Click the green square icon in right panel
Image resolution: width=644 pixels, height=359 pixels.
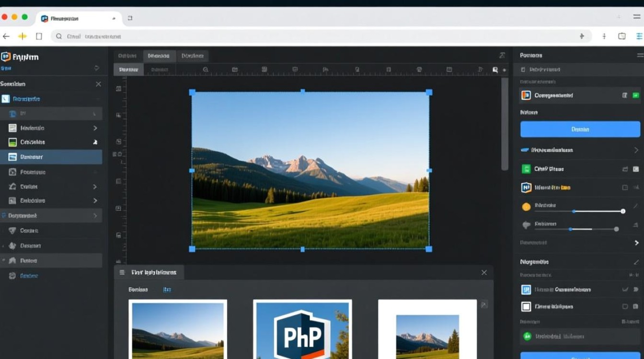pos(526,169)
